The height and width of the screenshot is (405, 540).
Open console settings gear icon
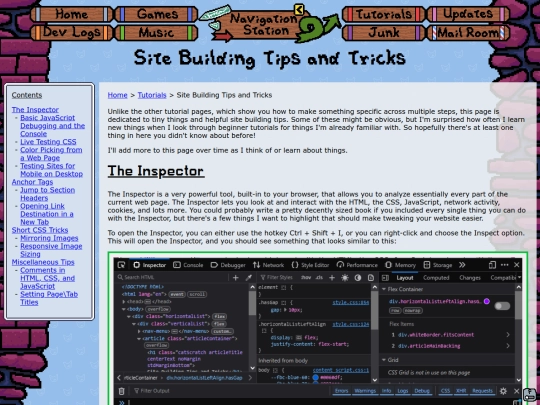(503, 391)
